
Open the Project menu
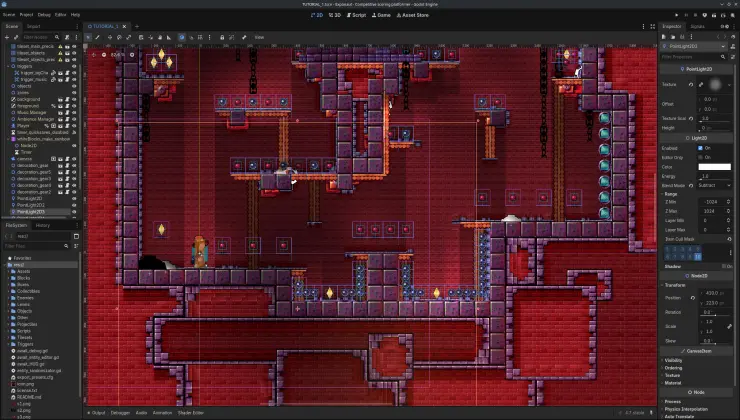[26, 15]
